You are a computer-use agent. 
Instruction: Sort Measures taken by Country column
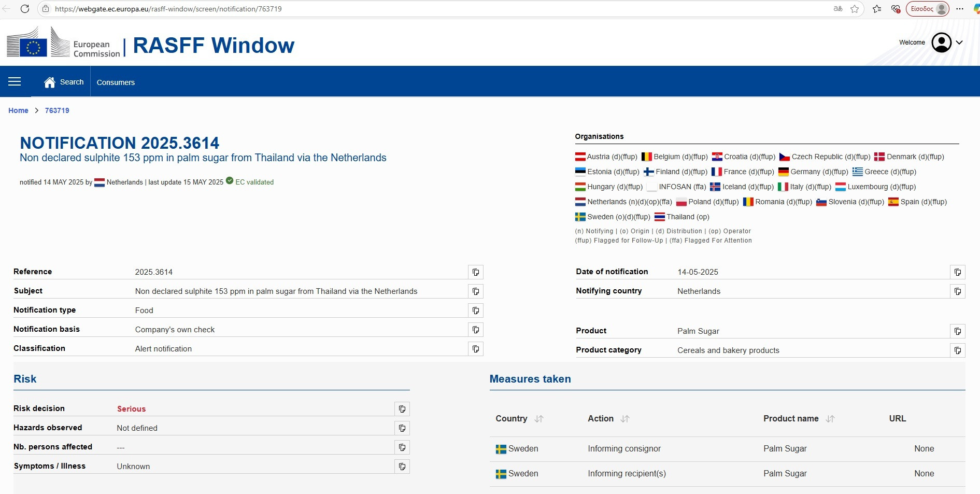(539, 419)
